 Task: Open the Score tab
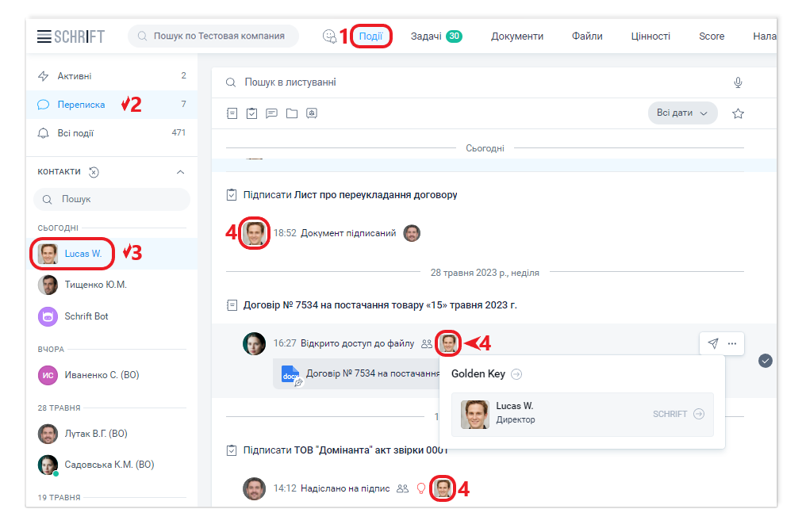[712, 36]
